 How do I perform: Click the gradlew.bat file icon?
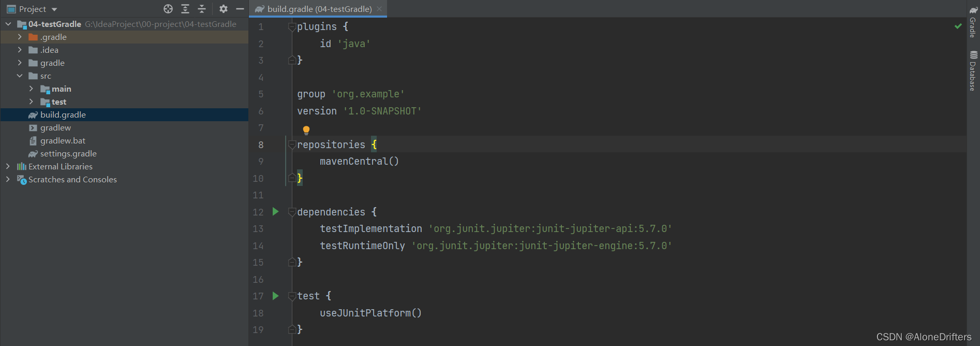(33, 141)
